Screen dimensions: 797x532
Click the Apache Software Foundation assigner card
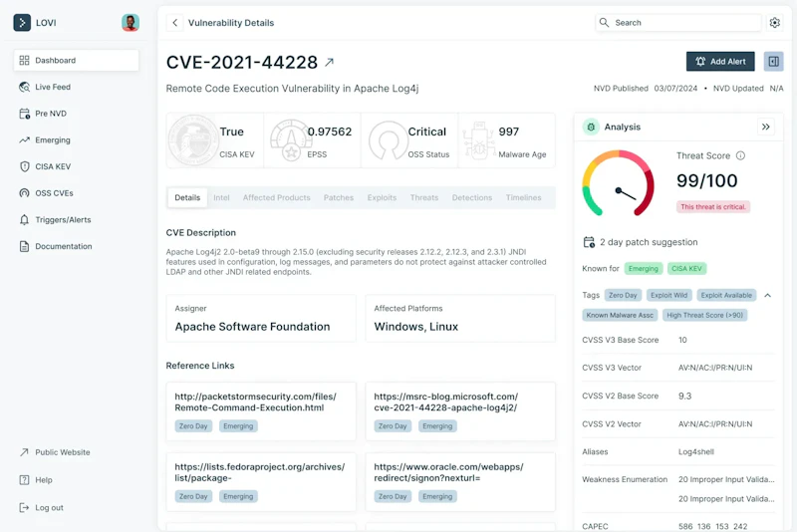point(261,319)
